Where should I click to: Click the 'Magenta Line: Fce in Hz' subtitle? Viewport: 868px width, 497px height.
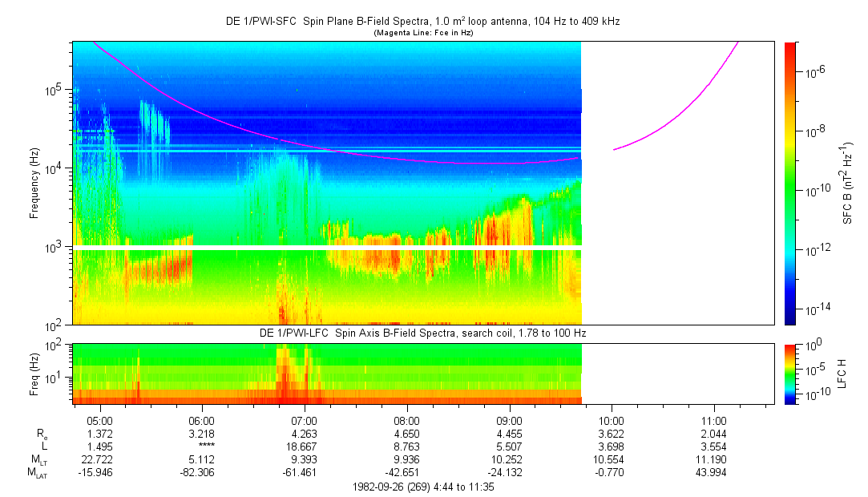[423, 33]
